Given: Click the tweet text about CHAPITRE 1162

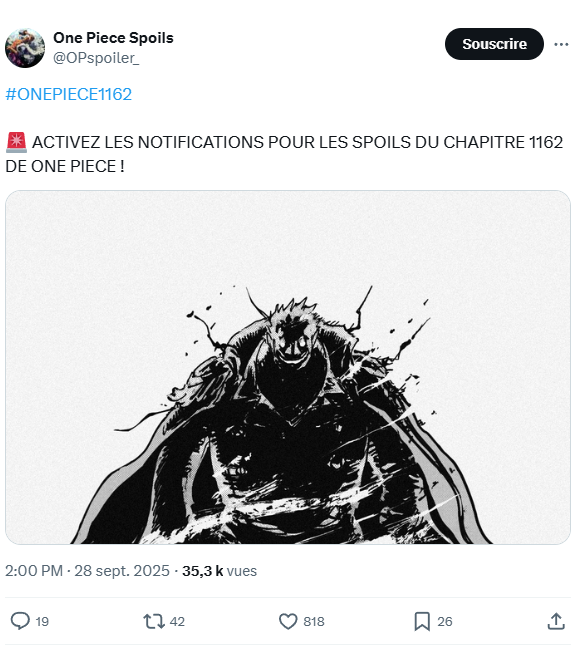Looking at the screenshot, I should tap(284, 154).
